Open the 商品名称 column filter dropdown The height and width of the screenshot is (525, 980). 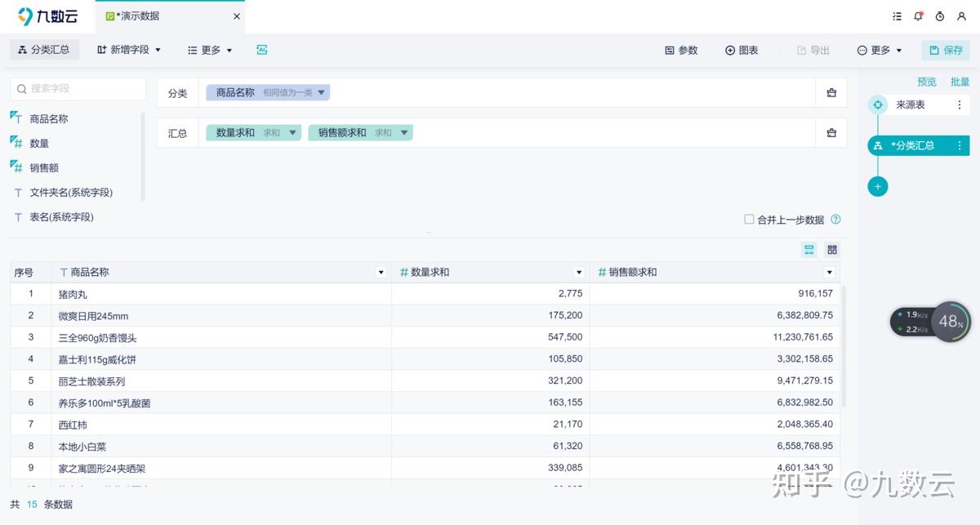pyautogui.click(x=381, y=272)
